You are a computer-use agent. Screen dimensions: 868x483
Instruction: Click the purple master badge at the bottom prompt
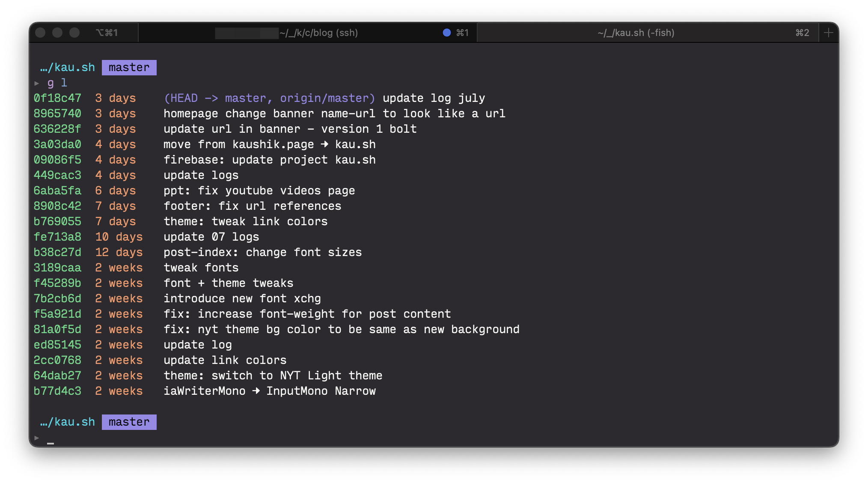(x=129, y=422)
